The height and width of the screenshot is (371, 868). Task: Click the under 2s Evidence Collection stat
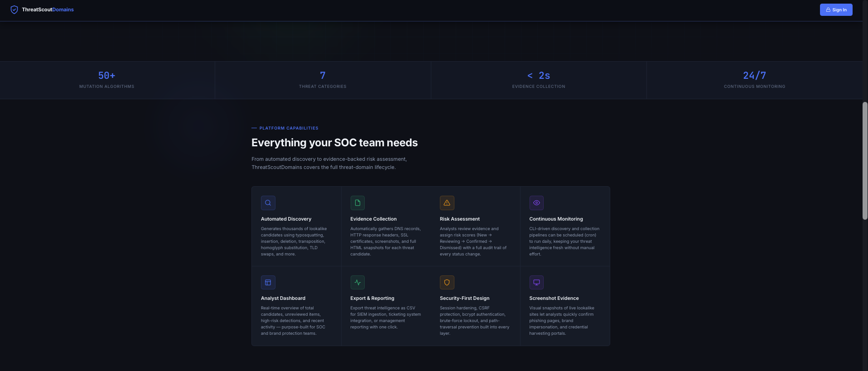coord(539,80)
